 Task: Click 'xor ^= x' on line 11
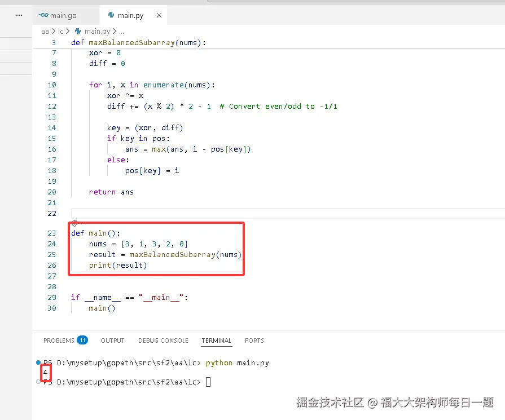(x=125, y=96)
